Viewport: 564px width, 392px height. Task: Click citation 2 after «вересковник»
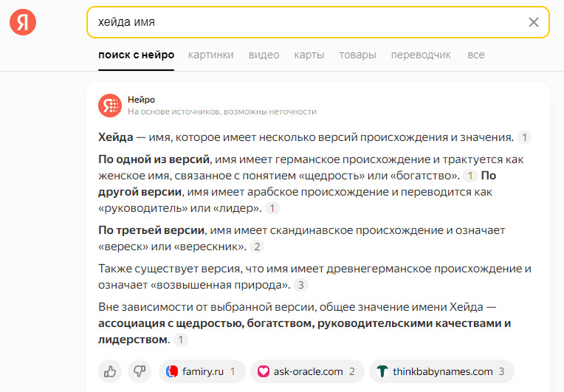point(258,247)
